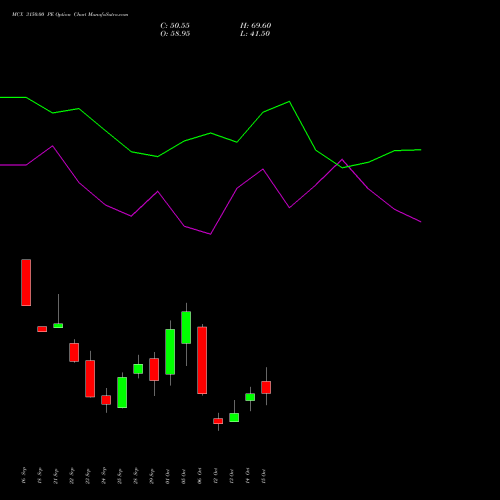The width and height of the screenshot is (500, 500).
Task: Click the 06 Oct date label
Action: (x=200, y=476)
